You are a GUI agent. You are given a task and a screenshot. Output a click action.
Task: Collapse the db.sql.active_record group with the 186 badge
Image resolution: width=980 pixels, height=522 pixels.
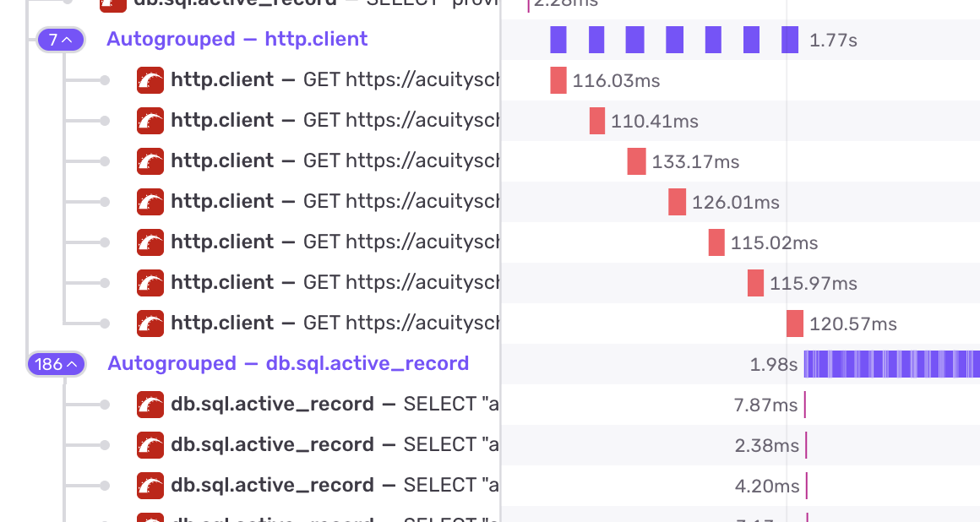(56, 363)
